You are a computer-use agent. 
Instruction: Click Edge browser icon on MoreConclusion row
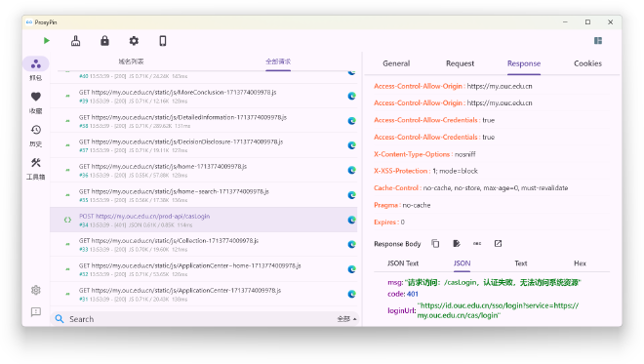coord(351,96)
